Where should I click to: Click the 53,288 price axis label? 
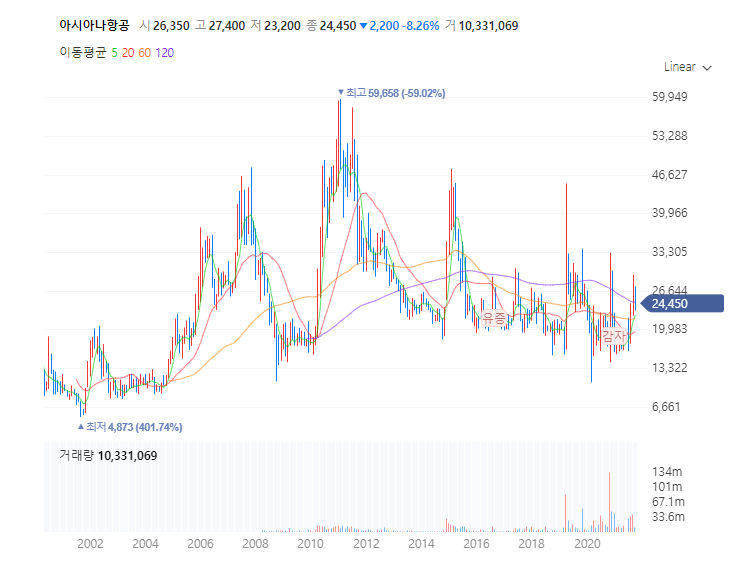[670, 136]
